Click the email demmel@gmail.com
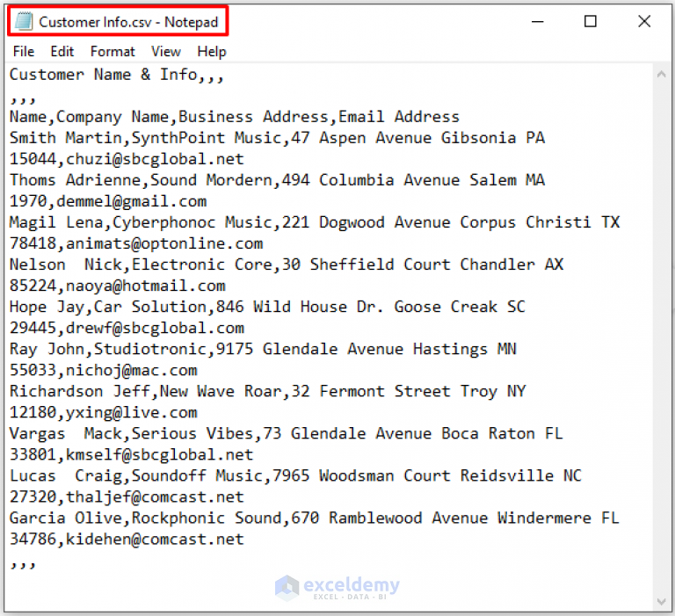The image size is (675, 616). tap(131, 201)
